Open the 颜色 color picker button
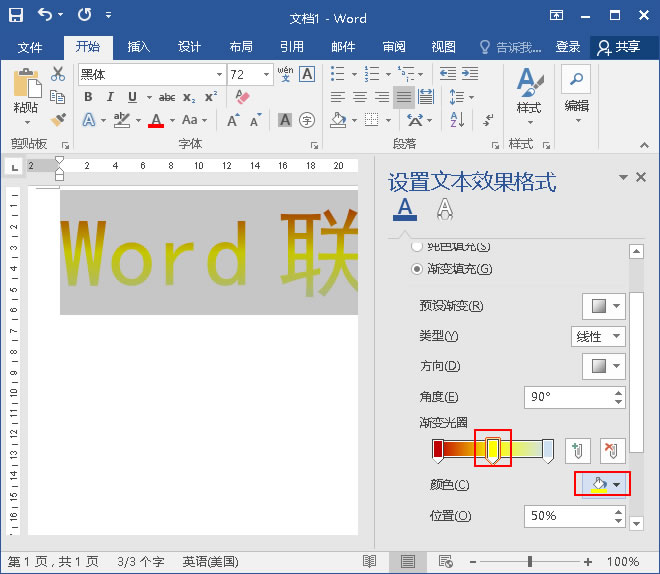The image size is (660, 574). (x=604, y=484)
